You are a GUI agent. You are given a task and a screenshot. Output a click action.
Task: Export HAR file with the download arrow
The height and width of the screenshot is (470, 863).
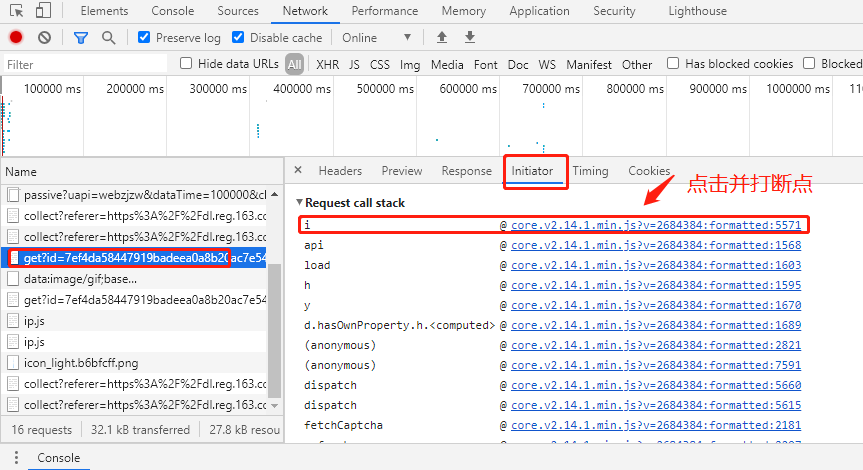(x=469, y=37)
